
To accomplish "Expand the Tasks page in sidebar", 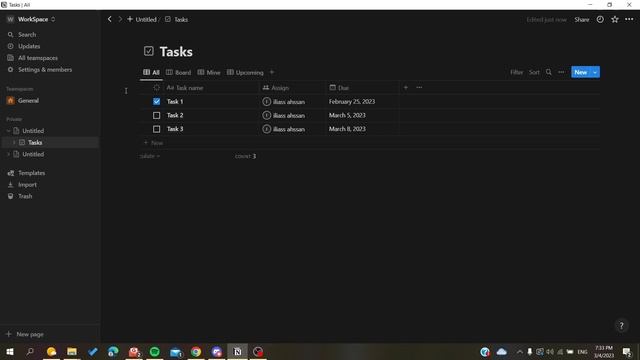I will tap(14, 142).
